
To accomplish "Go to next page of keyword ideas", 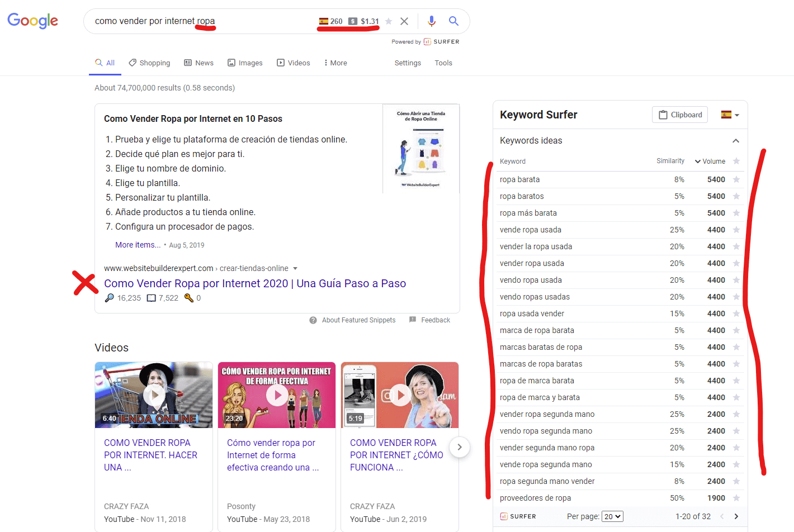I will (736, 516).
